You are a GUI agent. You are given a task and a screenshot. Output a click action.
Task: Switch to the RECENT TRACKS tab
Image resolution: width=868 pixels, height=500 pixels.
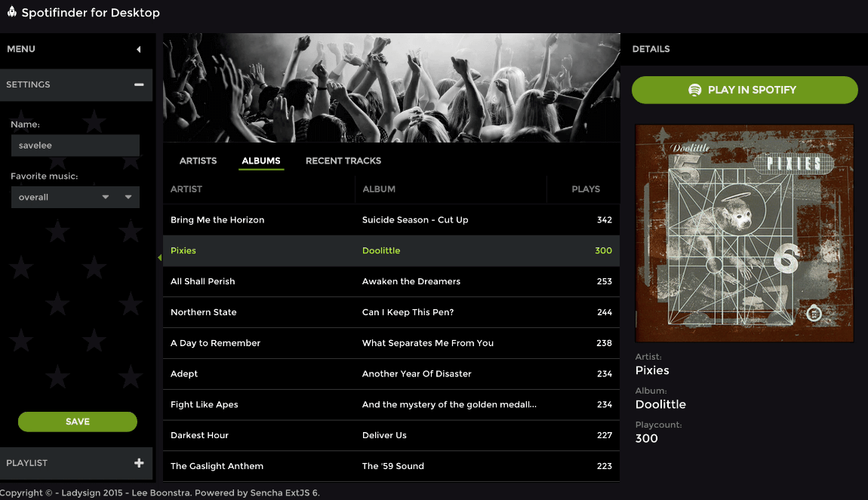tap(343, 161)
